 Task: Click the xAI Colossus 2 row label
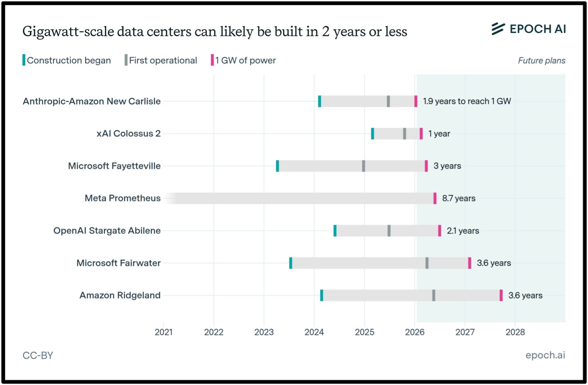[128, 134]
